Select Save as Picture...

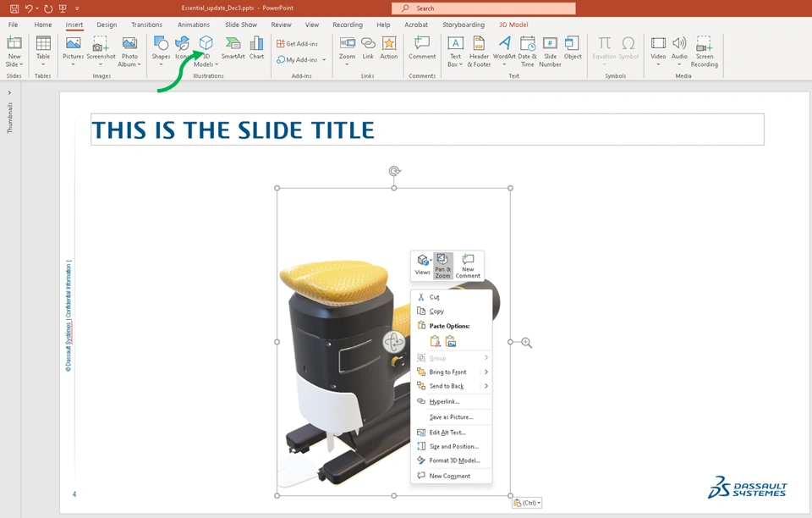451,417
